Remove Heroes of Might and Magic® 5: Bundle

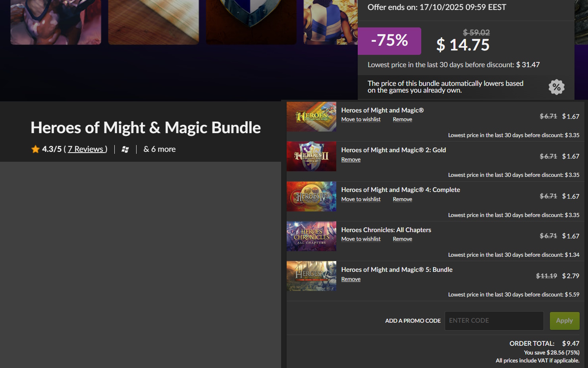click(351, 279)
